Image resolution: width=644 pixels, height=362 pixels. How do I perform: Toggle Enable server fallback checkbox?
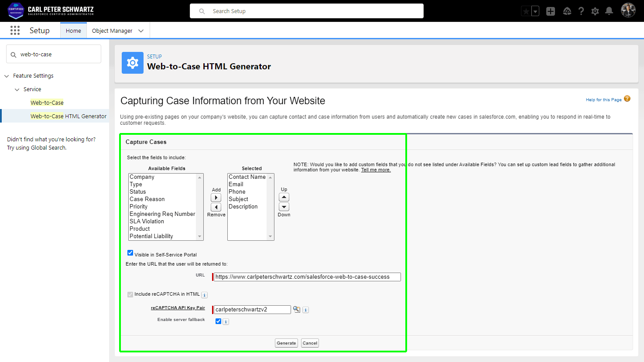(218, 321)
